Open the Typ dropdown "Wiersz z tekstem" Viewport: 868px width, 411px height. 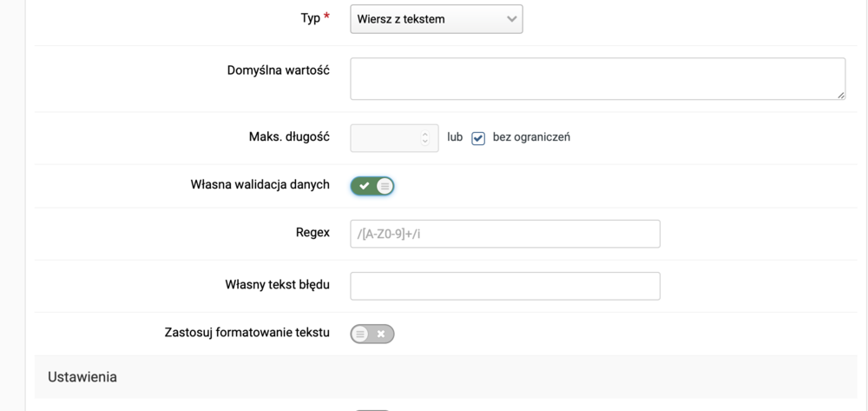coord(436,19)
